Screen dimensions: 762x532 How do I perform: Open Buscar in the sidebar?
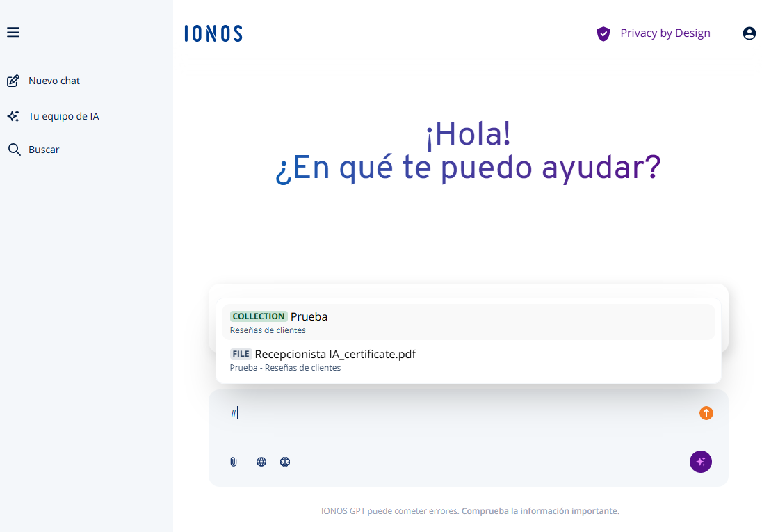[44, 150]
